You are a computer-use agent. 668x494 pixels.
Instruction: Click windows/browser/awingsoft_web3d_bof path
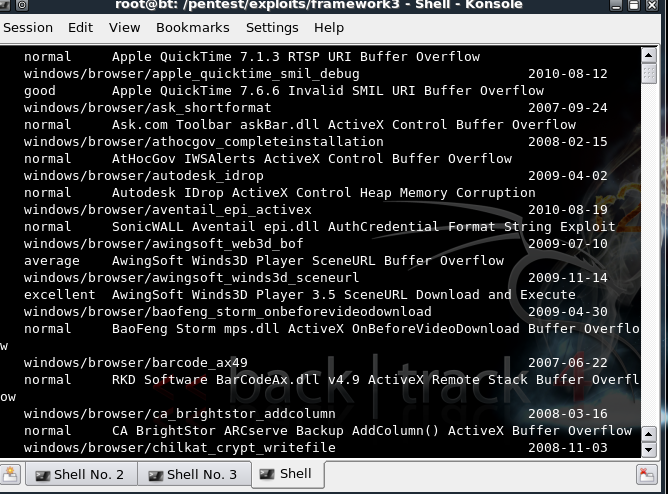(x=164, y=244)
